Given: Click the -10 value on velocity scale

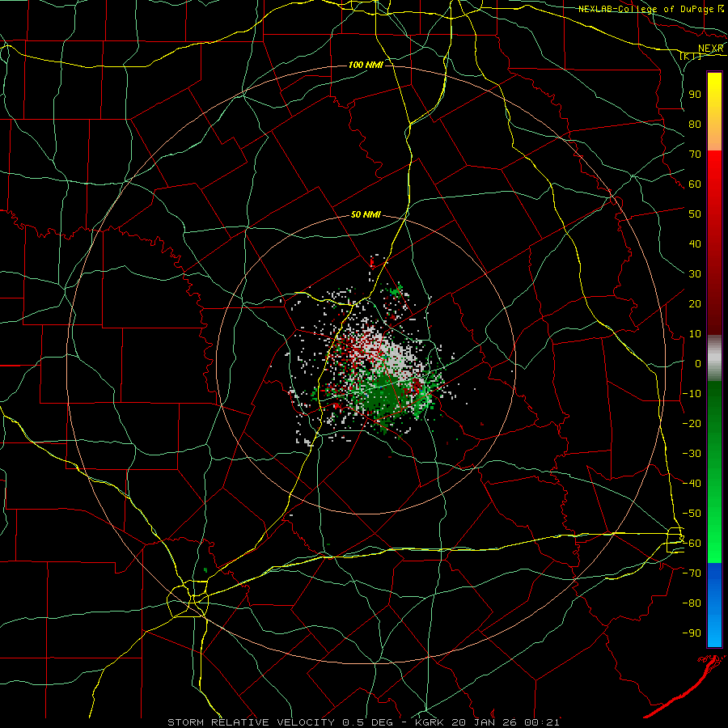Looking at the screenshot, I should click(692, 394).
